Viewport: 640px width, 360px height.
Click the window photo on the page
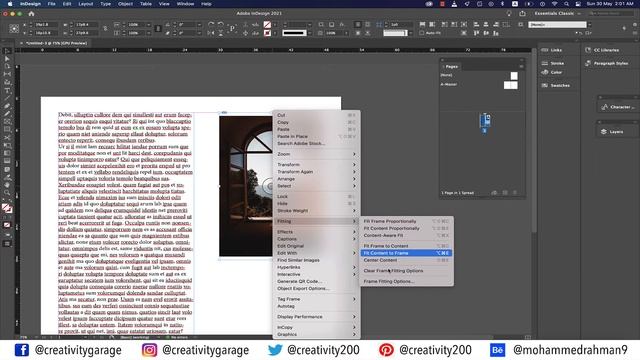click(x=246, y=186)
